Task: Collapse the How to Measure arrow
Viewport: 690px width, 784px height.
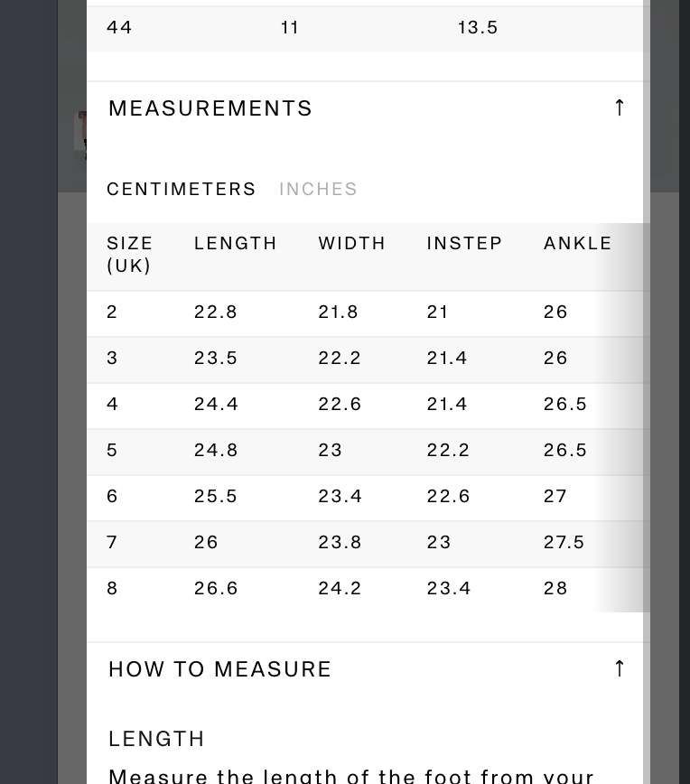Action: click(x=619, y=668)
